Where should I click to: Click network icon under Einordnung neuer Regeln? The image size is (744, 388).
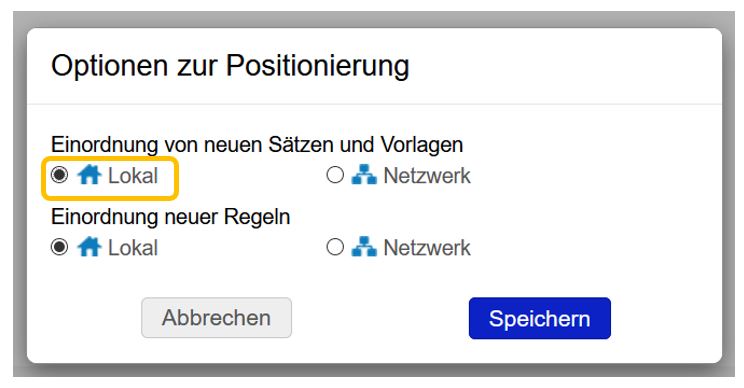[364, 247]
